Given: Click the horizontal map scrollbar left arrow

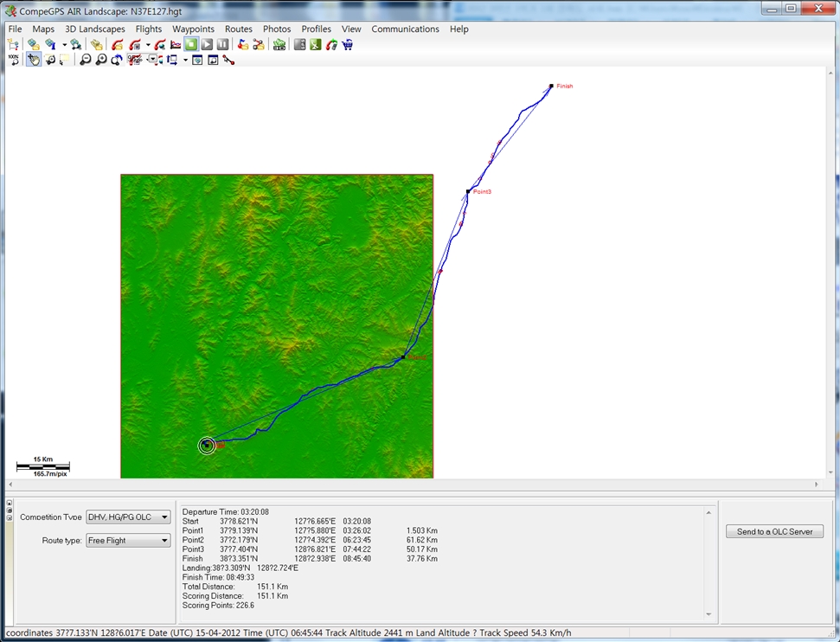Looking at the screenshot, I should tap(10, 485).
